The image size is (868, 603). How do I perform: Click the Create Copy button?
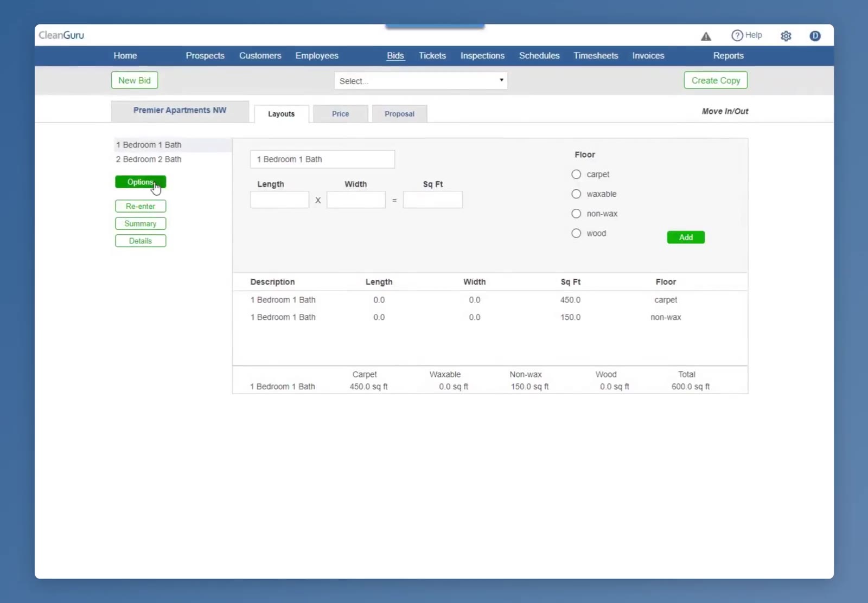point(716,80)
